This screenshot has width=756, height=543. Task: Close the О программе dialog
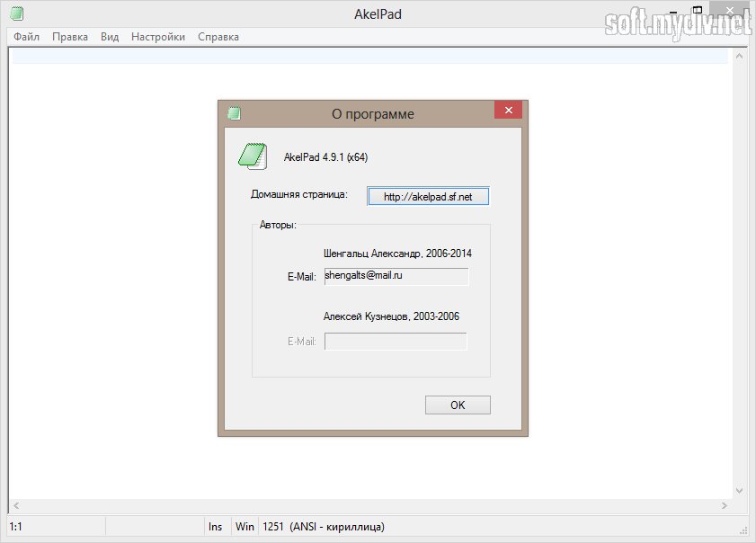coord(508,110)
